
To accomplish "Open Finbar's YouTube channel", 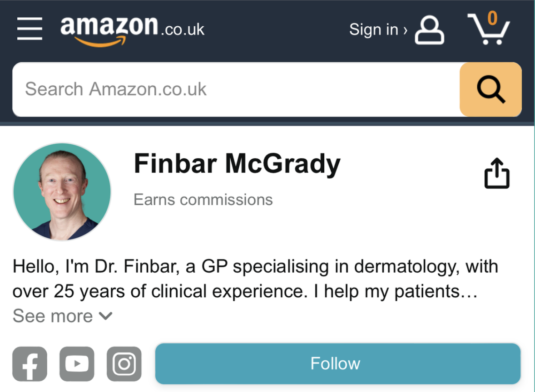I will (x=77, y=364).
